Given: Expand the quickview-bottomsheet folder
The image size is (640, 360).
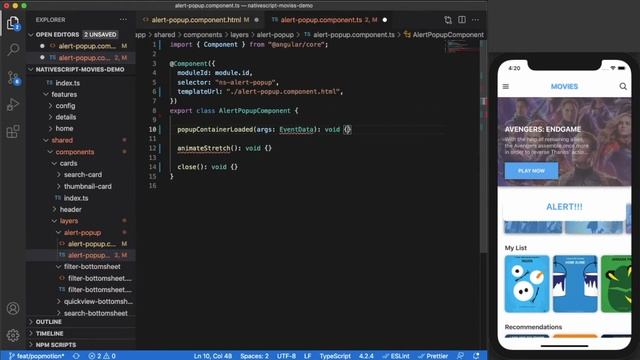Looking at the screenshot, I should click(98, 302).
